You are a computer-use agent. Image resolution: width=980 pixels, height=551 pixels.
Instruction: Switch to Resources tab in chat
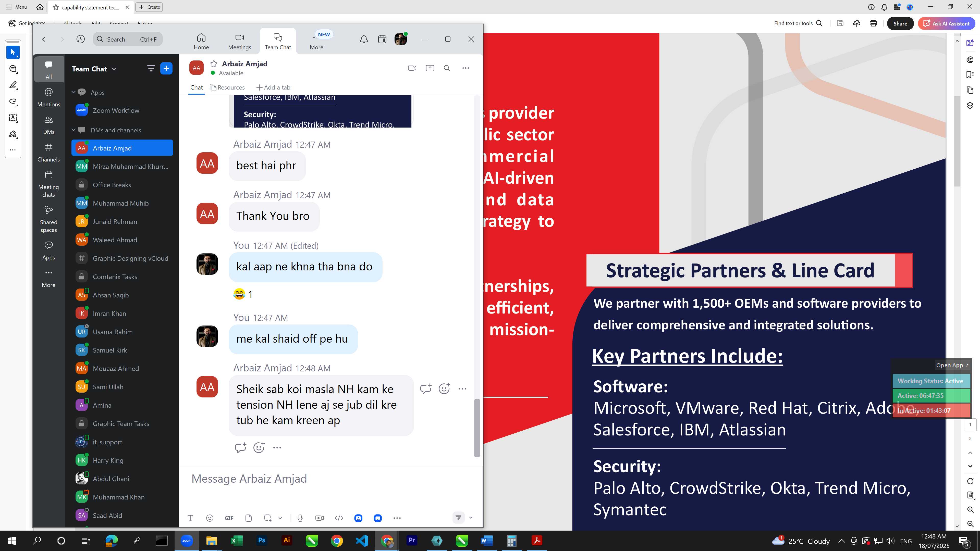227,87
